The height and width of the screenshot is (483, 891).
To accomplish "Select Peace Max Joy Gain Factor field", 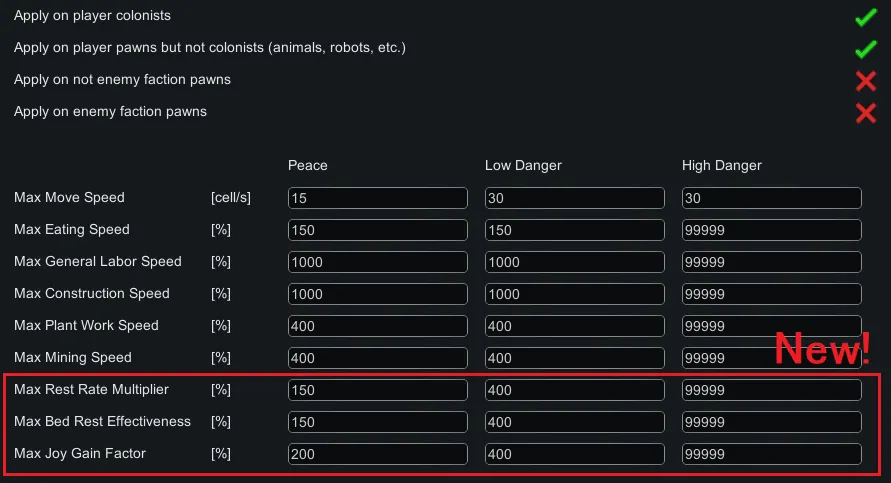I will pos(377,454).
